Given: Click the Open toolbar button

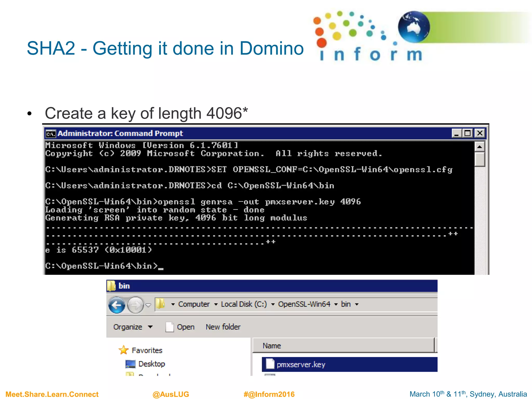Looking at the screenshot, I should point(180,327).
